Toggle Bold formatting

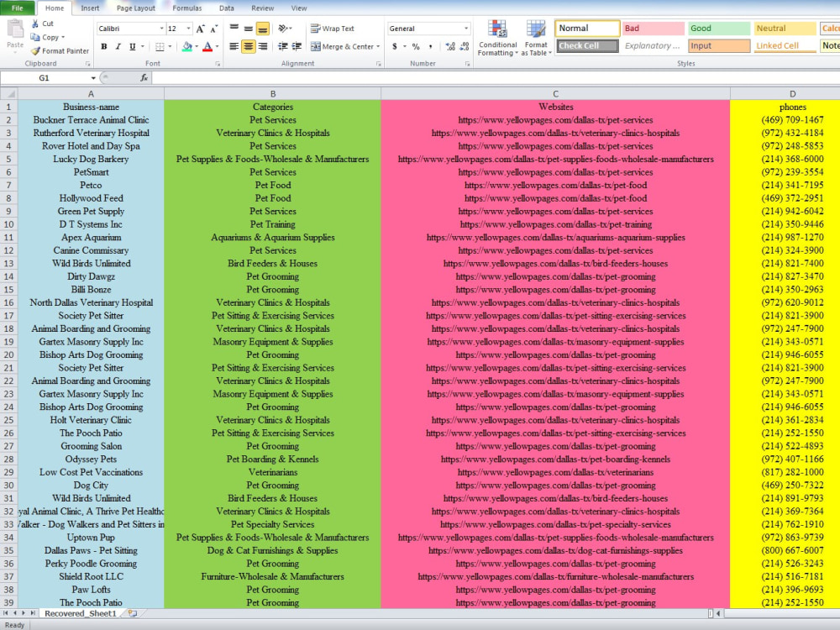tap(104, 46)
